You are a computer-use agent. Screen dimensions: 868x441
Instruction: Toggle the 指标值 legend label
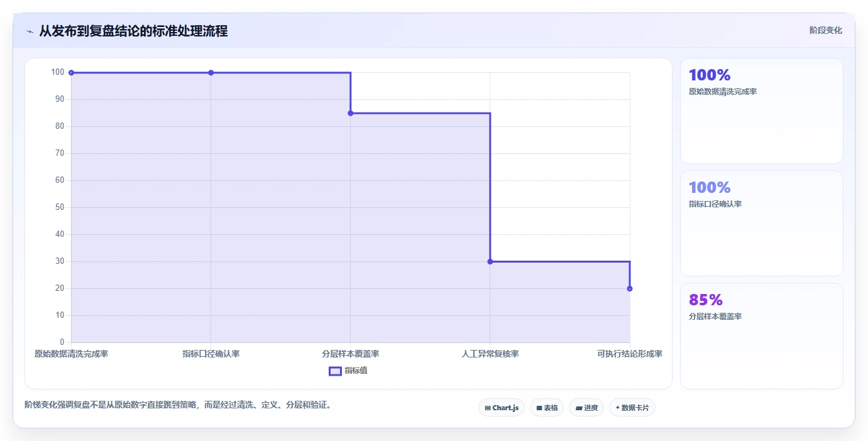pyautogui.click(x=356, y=371)
